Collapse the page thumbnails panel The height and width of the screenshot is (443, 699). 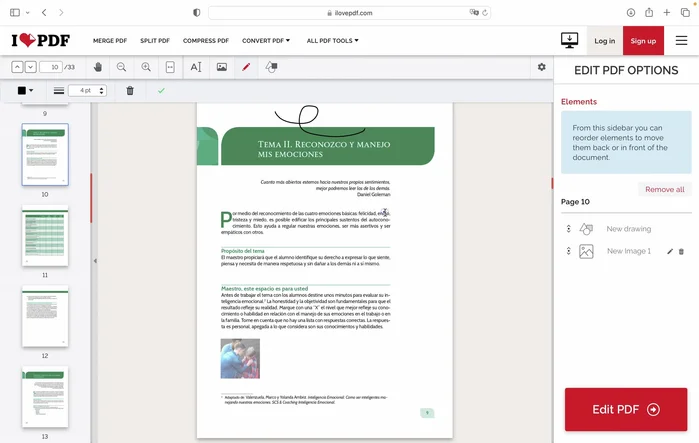[95, 261]
